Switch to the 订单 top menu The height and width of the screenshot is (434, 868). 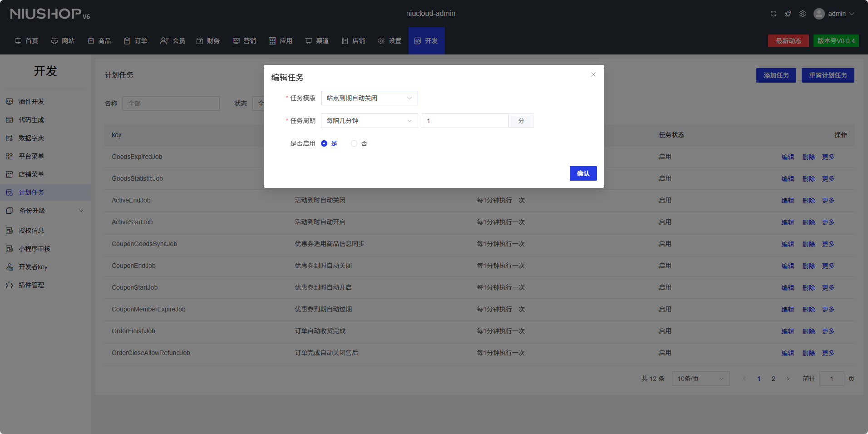click(136, 41)
